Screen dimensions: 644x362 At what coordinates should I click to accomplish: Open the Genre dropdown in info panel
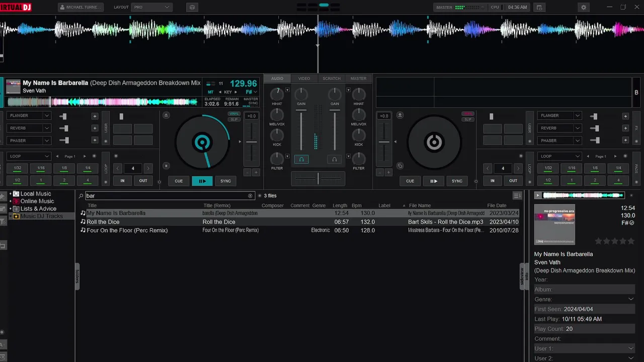(631, 299)
